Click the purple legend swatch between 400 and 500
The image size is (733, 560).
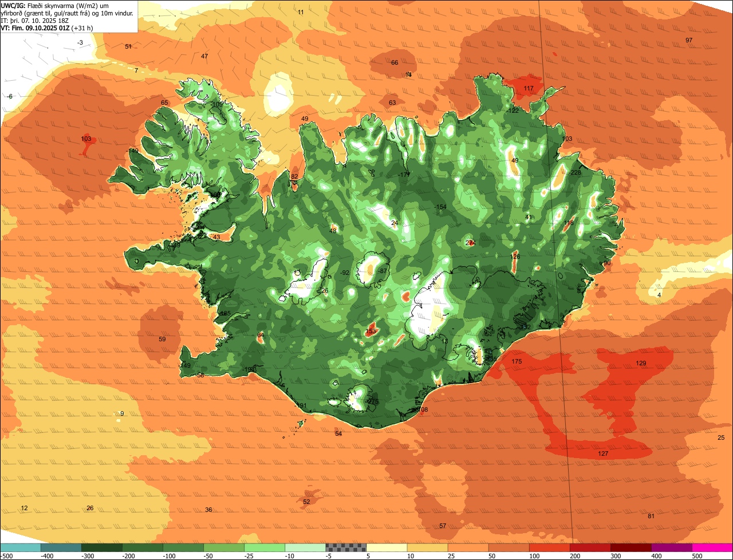(671, 547)
